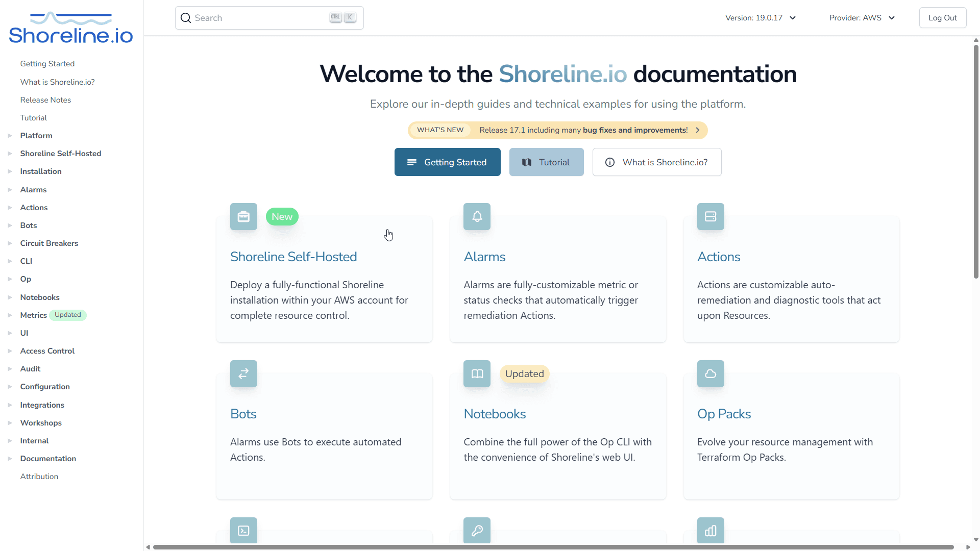Screen dimensions: 980x551
Task: Open the Provider AWS dropdown
Action: click(x=862, y=17)
